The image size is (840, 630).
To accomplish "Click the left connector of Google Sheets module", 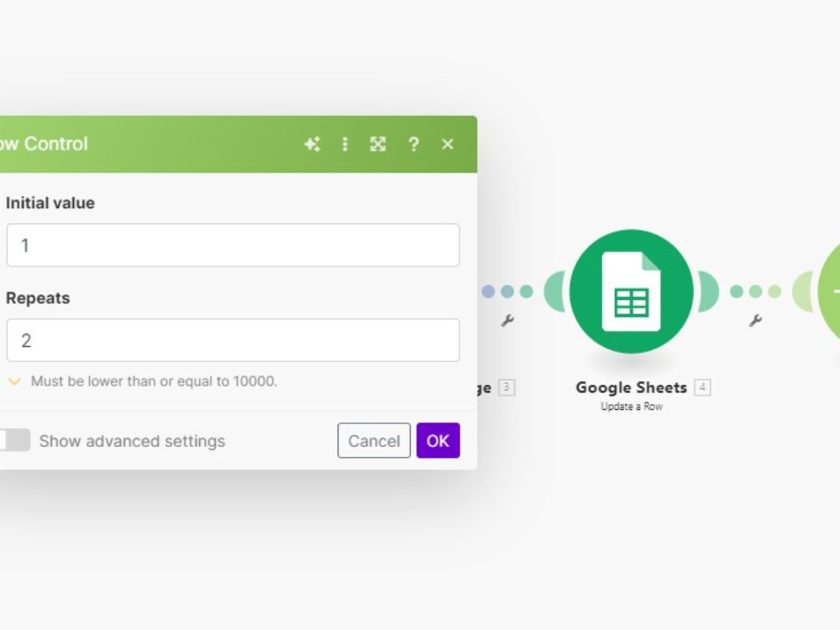I will click(x=554, y=291).
